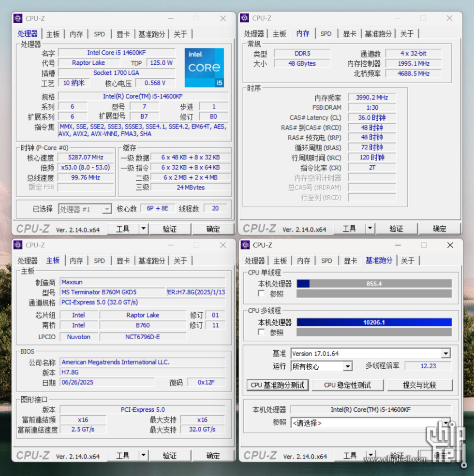Click the 验证 button in the processor window

point(170,229)
